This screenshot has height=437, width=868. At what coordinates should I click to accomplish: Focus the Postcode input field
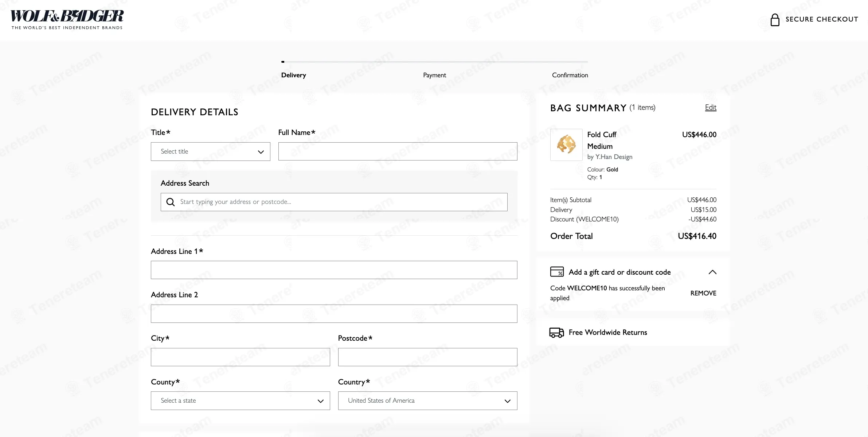pos(428,357)
